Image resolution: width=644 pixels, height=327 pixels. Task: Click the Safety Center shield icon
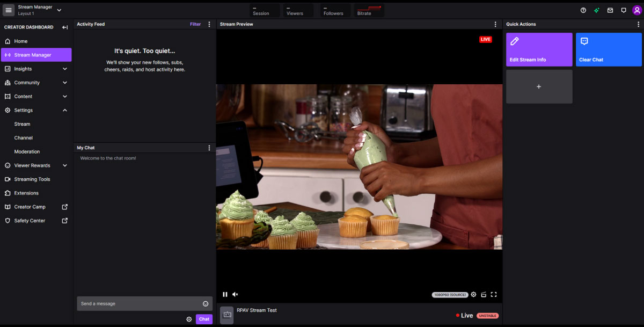click(8, 221)
